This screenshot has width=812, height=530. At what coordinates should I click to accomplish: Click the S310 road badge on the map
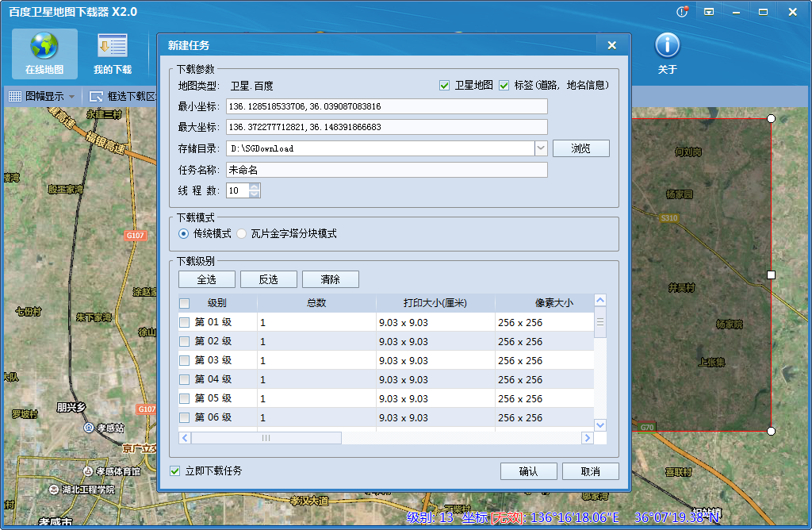(x=670, y=219)
